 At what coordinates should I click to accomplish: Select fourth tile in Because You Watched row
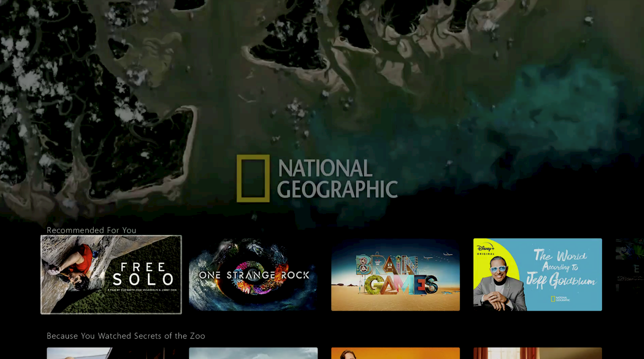coord(537,353)
